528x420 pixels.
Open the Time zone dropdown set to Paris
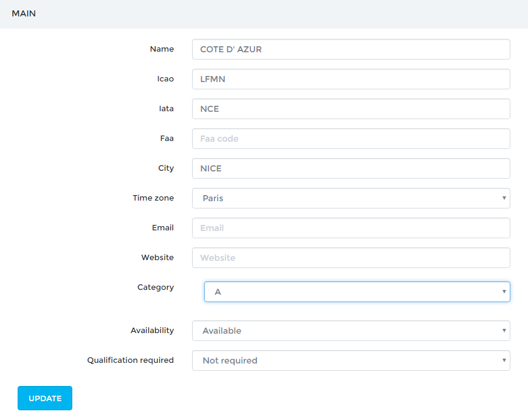[x=351, y=198]
